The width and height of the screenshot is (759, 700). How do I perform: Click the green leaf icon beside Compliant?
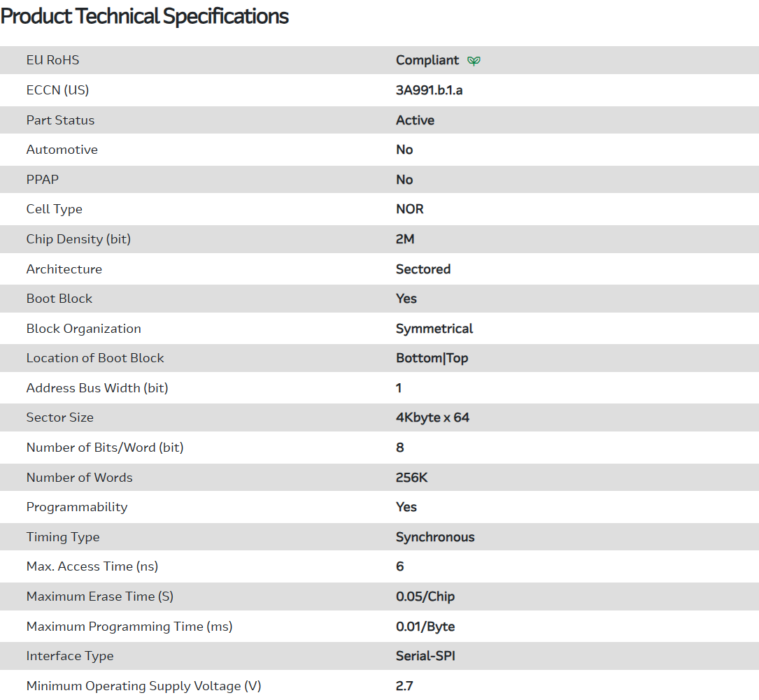pos(474,61)
